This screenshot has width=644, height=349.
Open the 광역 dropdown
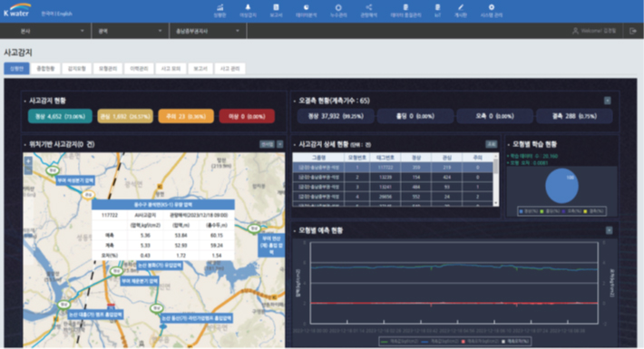point(131,31)
